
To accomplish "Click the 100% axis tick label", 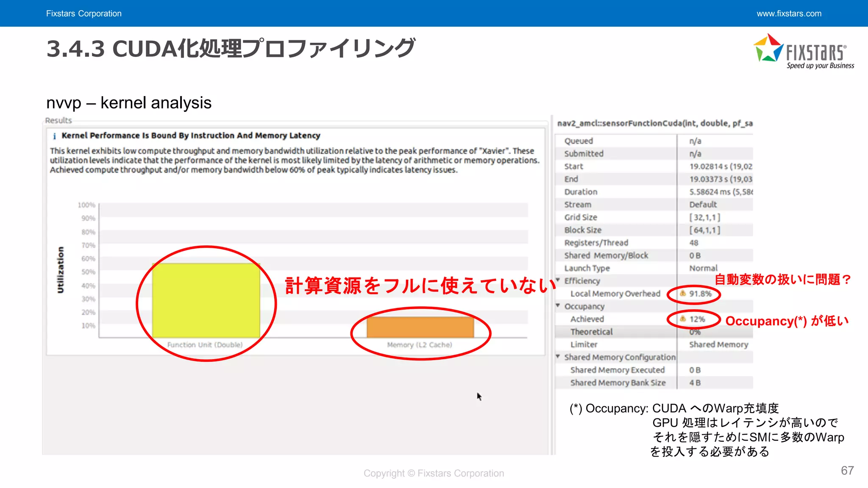I will point(86,205).
